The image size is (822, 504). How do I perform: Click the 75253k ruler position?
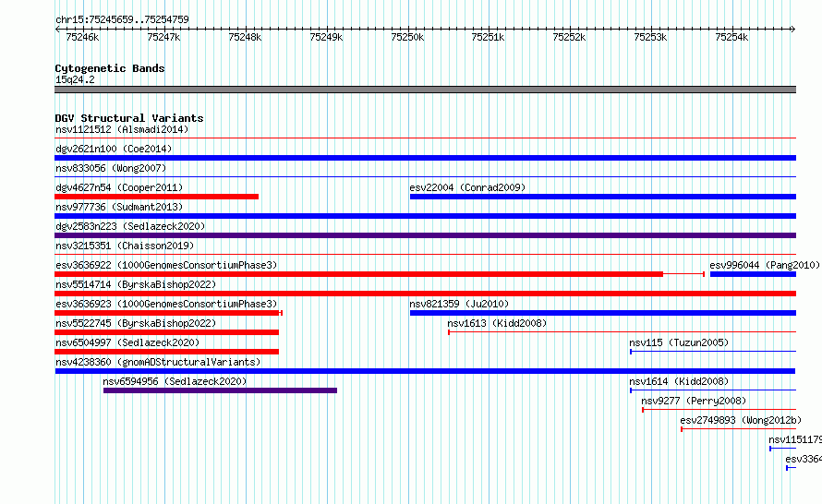650,37
